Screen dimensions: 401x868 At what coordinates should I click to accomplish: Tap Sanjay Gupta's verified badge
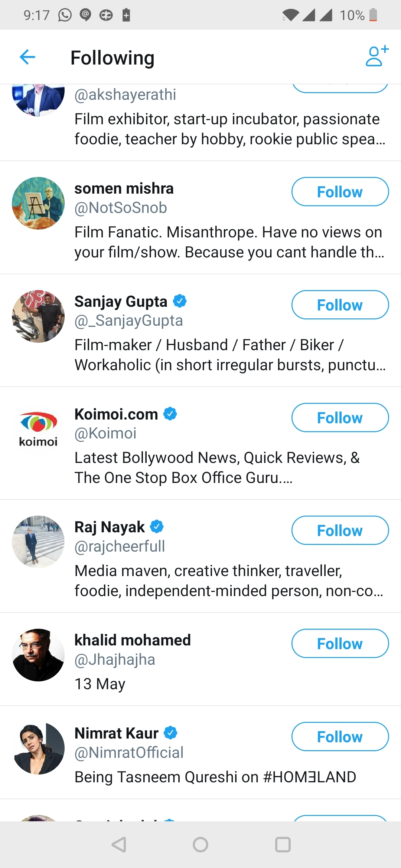180,301
